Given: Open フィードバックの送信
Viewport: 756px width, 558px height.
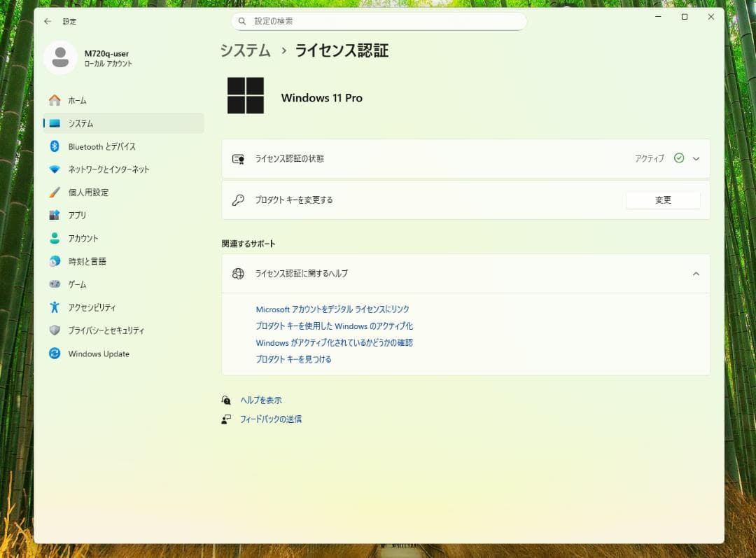Looking at the screenshot, I should [272, 418].
